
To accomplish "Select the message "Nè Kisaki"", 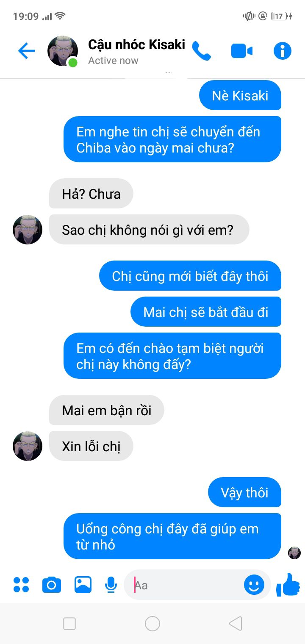I will [x=240, y=95].
